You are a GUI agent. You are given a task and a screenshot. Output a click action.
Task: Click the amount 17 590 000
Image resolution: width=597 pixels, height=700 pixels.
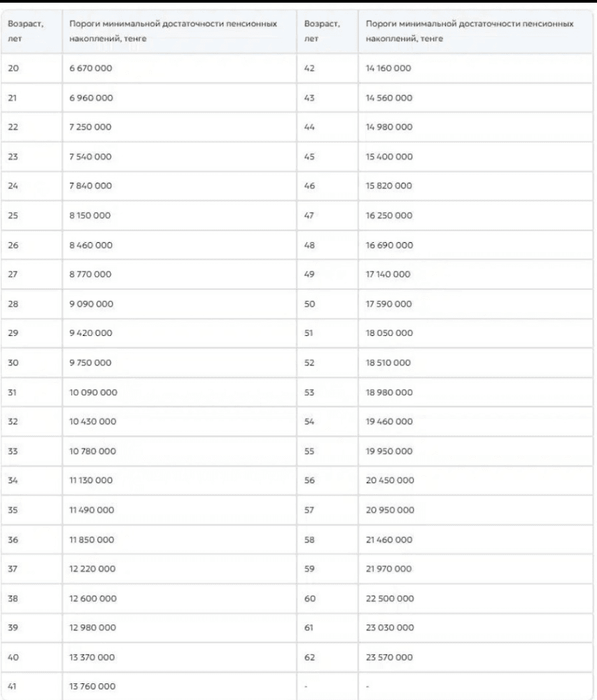(x=388, y=304)
